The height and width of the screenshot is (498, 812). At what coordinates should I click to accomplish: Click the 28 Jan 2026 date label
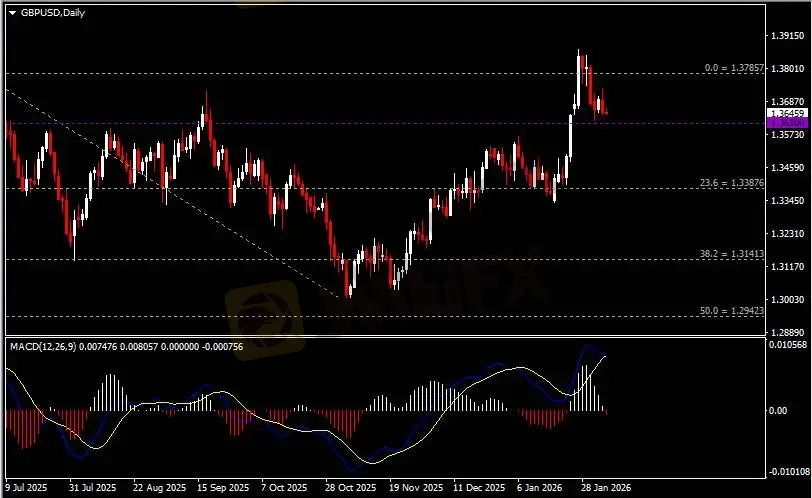606,488
